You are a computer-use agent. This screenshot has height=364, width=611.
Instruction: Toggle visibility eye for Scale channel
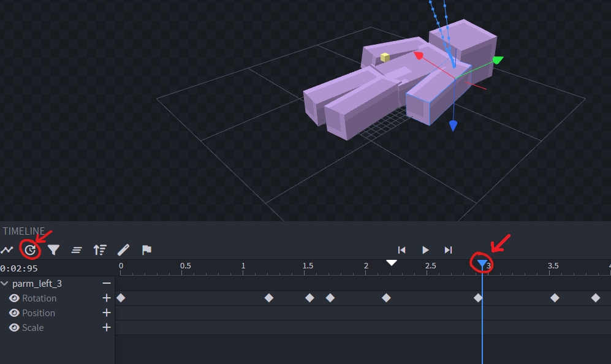point(14,328)
